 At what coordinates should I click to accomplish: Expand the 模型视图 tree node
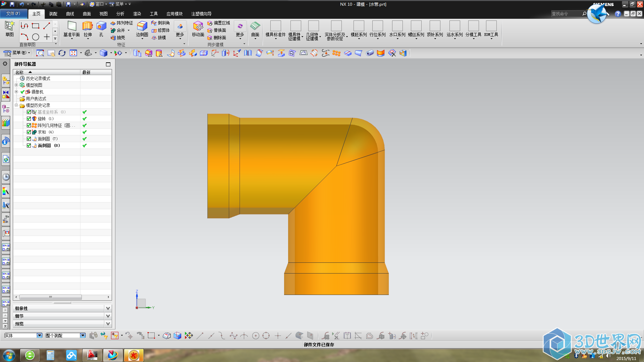(x=16, y=85)
